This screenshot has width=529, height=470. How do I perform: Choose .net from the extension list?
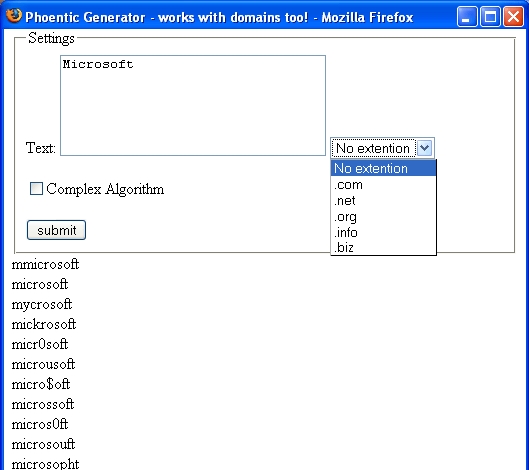(383, 200)
